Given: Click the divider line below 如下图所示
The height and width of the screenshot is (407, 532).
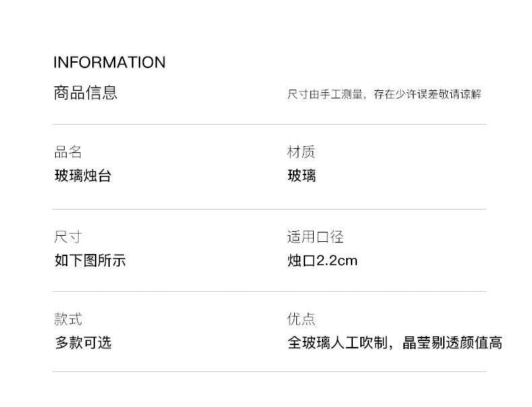Looking at the screenshot, I should [269, 292].
